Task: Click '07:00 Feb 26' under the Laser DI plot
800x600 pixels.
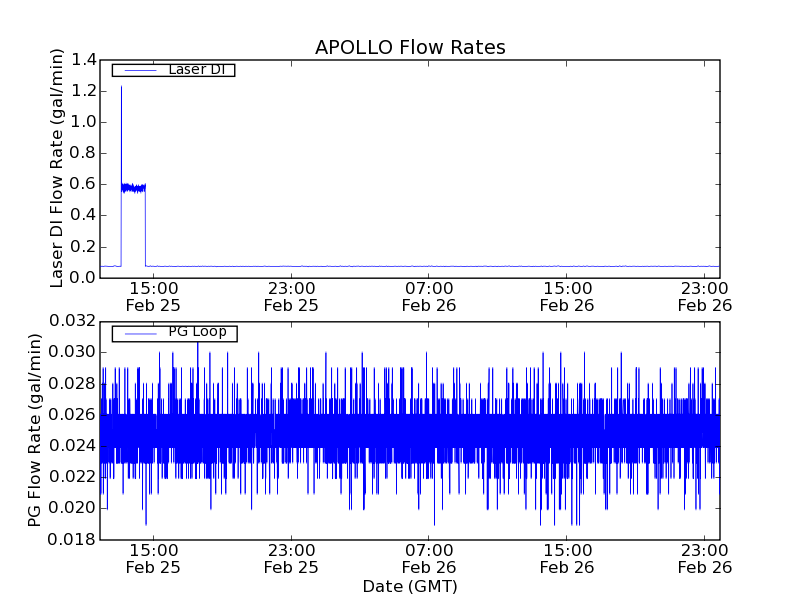Action: coord(429,297)
